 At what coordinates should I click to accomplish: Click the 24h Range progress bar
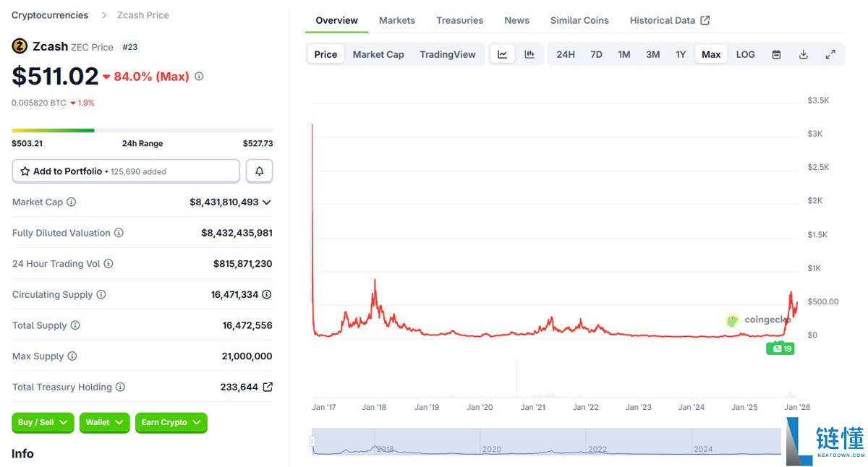(142, 130)
